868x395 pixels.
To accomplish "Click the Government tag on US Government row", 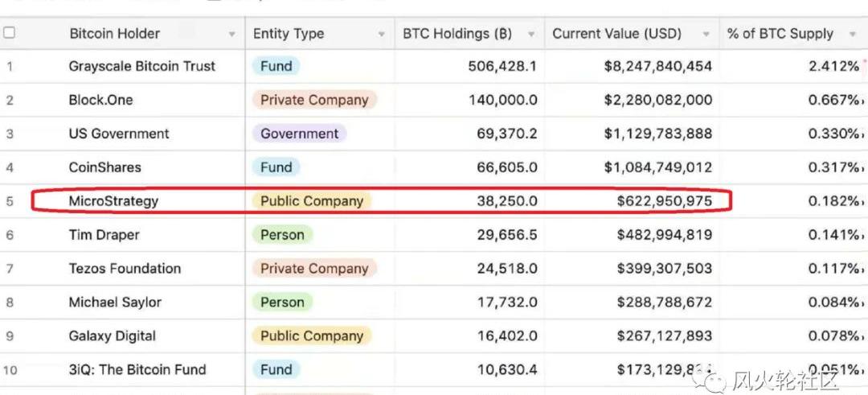I will click(x=300, y=134).
